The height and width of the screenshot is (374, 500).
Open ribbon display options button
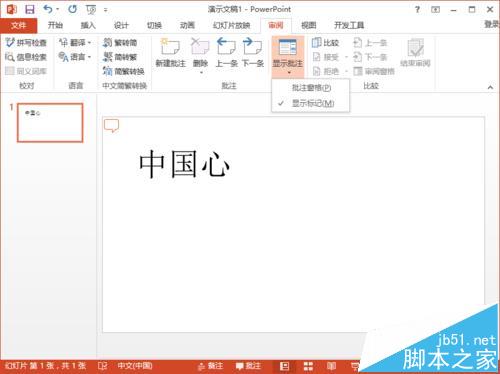(x=435, y=10)
